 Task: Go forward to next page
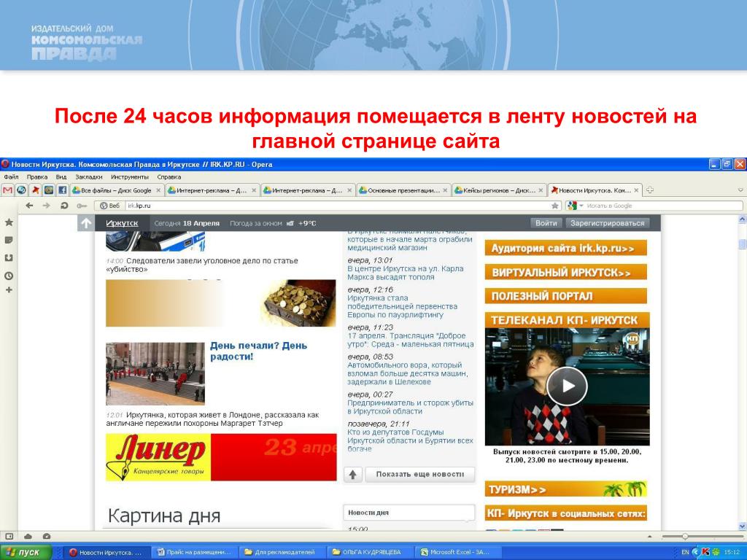click(46, 206)
